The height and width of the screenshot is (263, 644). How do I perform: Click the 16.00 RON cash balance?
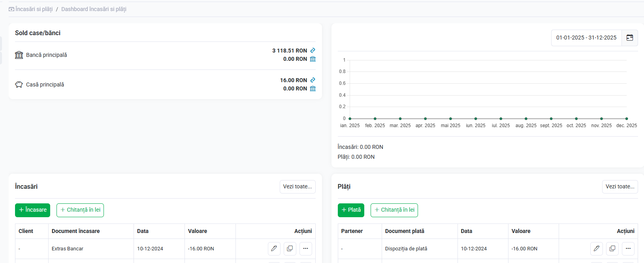click(294, 80)
